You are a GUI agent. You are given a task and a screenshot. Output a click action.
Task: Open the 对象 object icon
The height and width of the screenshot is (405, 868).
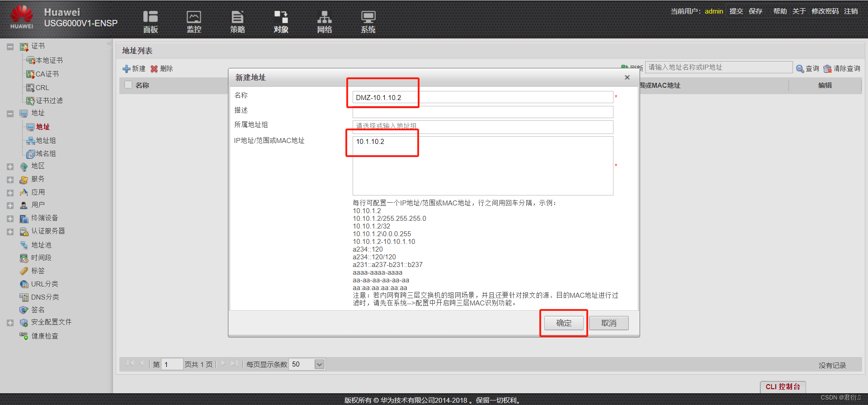[x=281, y=17]
